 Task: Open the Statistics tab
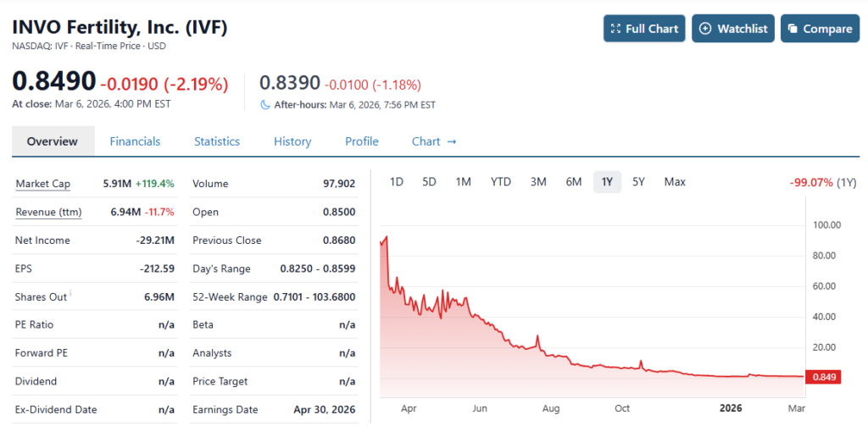coord(217,141)
